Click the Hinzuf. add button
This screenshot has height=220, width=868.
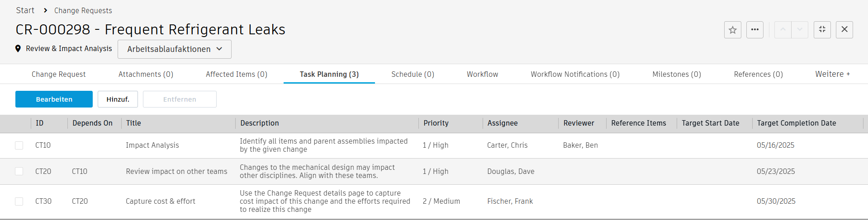pyautogui.click(x=118, y=99)
